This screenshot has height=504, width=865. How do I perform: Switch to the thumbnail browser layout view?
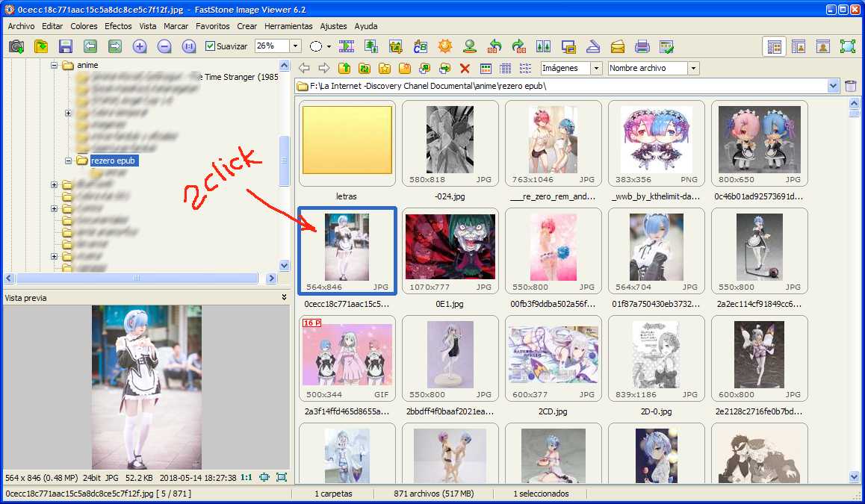click(x=774, y=47)
